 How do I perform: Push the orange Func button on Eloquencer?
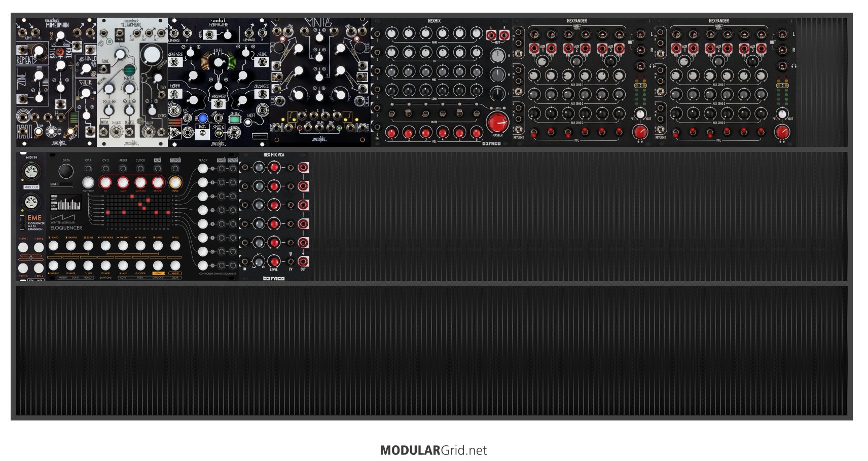[175, 182]
